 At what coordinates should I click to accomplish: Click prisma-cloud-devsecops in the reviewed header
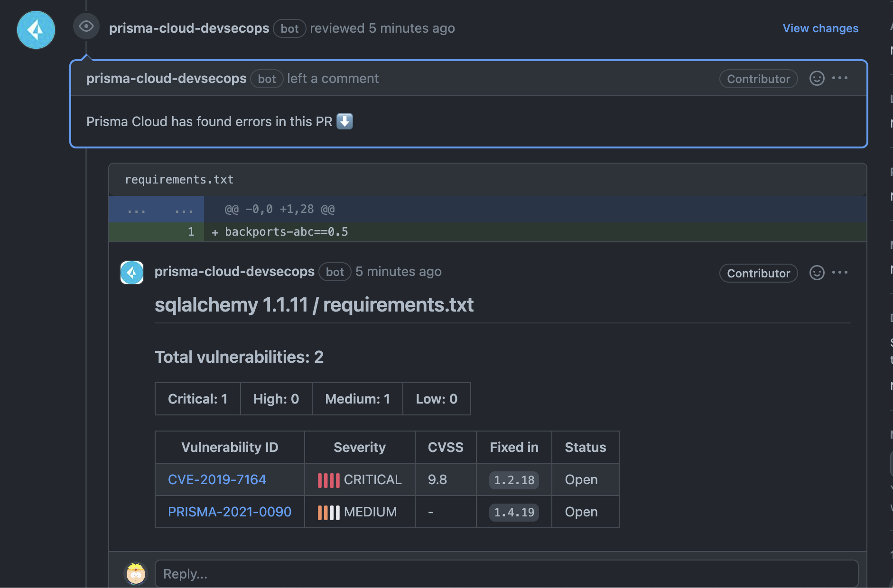click(x=189, y=28)
